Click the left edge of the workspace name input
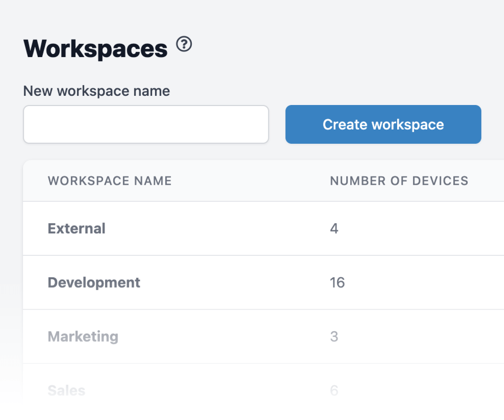 pos(29,124)
